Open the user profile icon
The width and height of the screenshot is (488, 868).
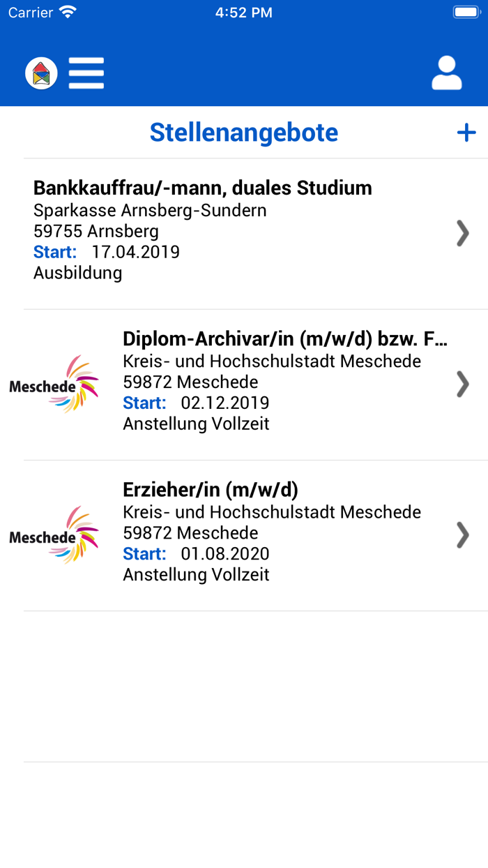(446, 73)
